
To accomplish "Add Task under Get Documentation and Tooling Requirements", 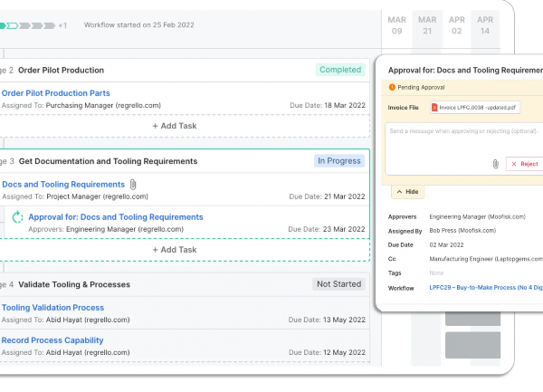I will (x=175, y=250).
